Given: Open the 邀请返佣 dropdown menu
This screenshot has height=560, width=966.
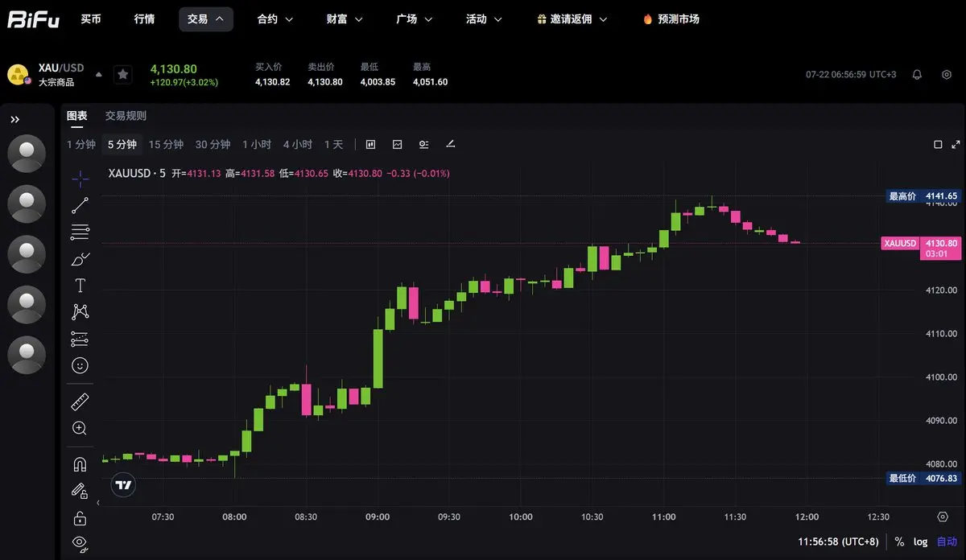Looking at the screenshot, I should pos(571,19).
